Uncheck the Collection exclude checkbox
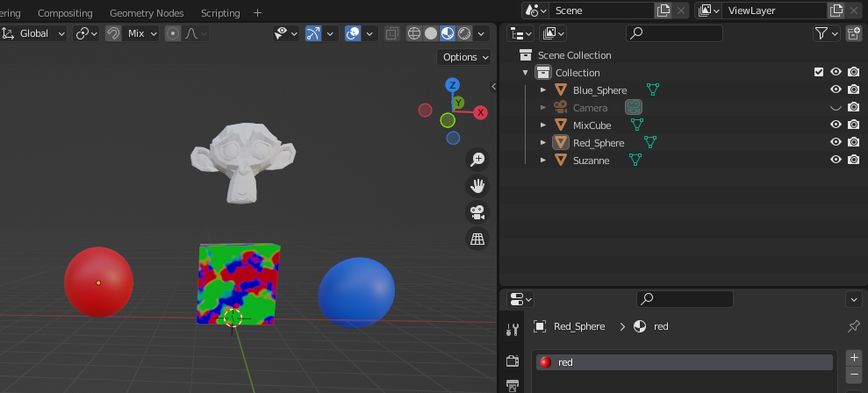The height and width of the screenshot is (393, 868). click(x=819, y=73)
